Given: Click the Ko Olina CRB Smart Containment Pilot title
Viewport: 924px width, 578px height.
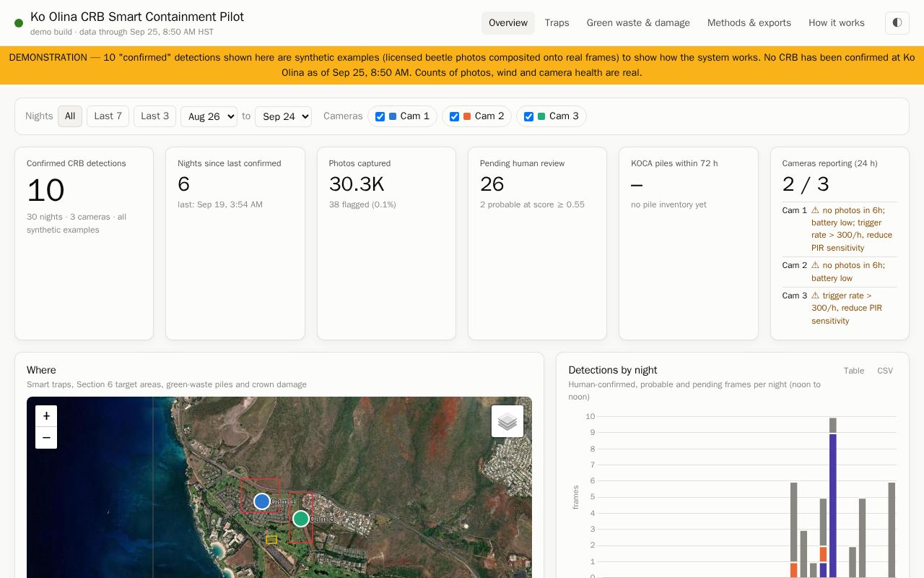Looking at the screenshot, I should (x=137, y=17).
